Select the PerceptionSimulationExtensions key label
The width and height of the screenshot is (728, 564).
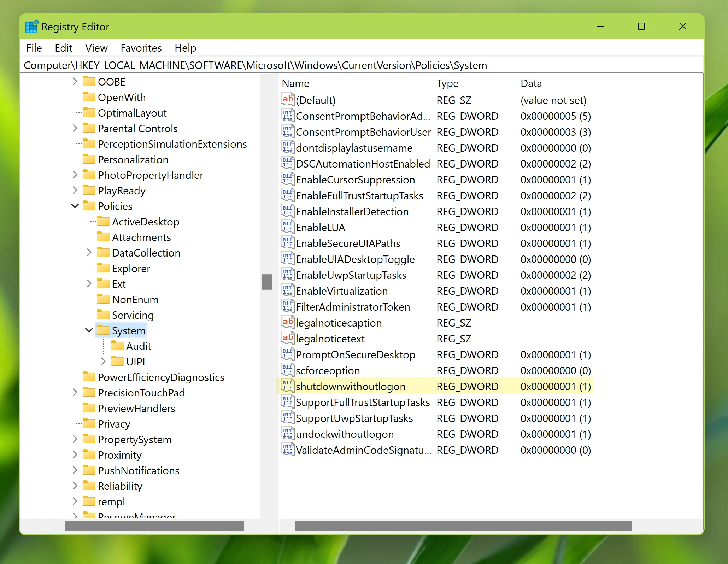coord(172,144)
